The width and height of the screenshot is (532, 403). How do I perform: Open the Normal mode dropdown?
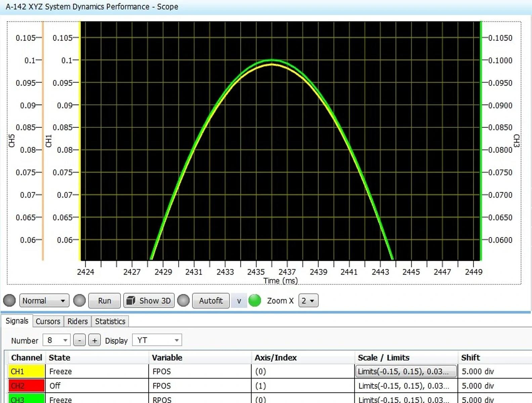coord(44,301)
